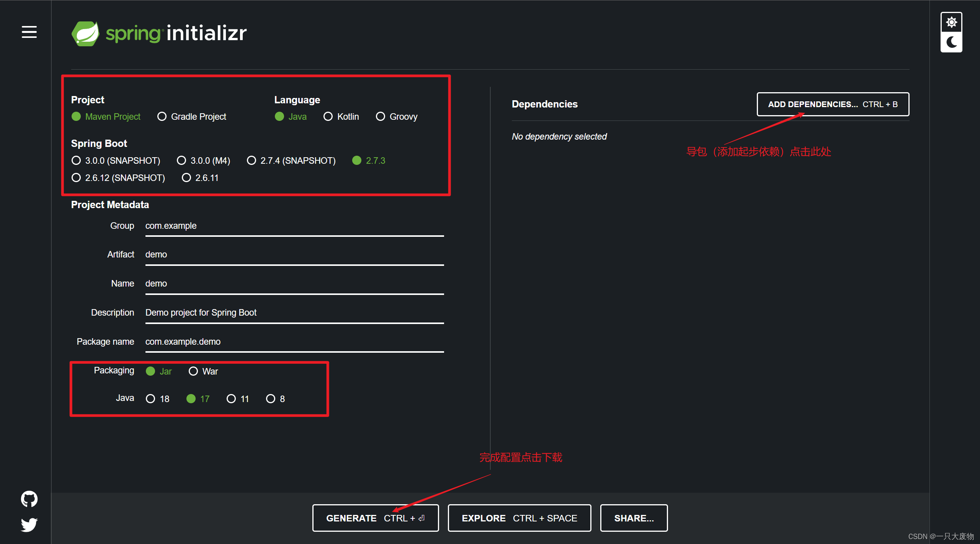Choose Kotlin as the language
The image size is (980, 544).
[341, 117]
